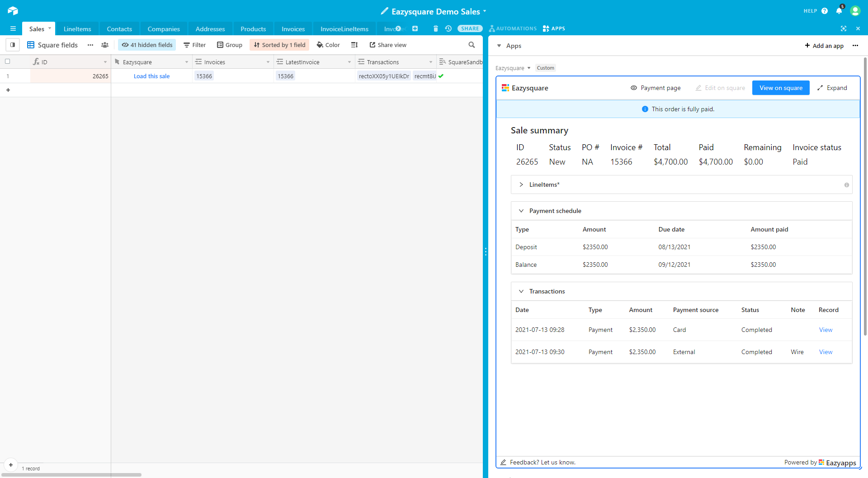Switch to the Companies tab
Screen dimensions: 868x478
pyautogui.click(x=164, y=29)
